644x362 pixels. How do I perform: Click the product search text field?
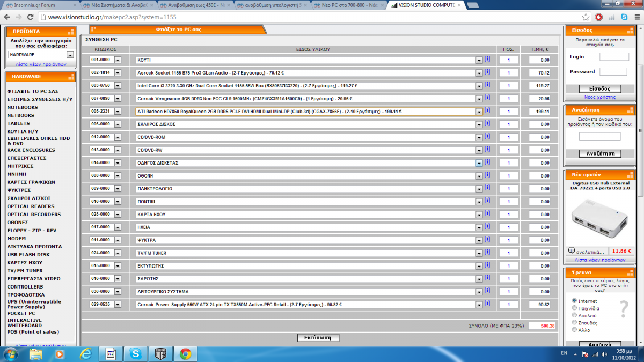599,137
